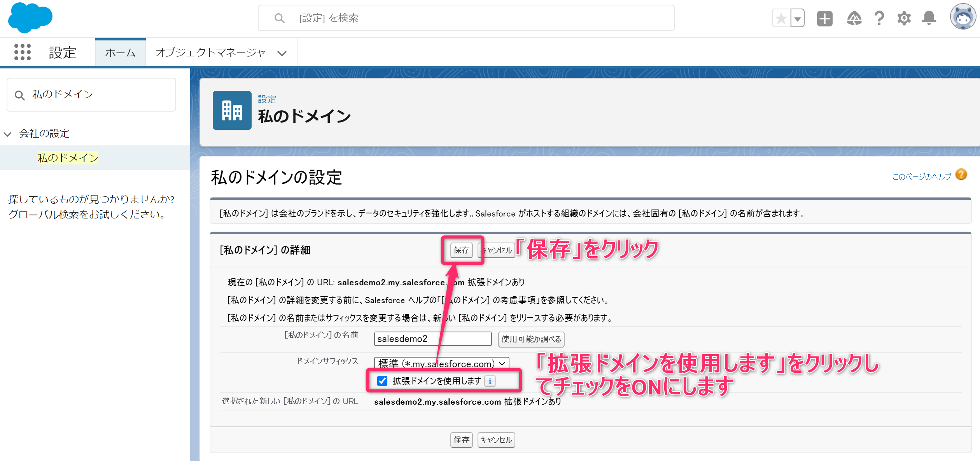Screen dimensions: 980x461
Task: Click the 設定 breadcrumb link above page title
Action: [x=267, y=99]
